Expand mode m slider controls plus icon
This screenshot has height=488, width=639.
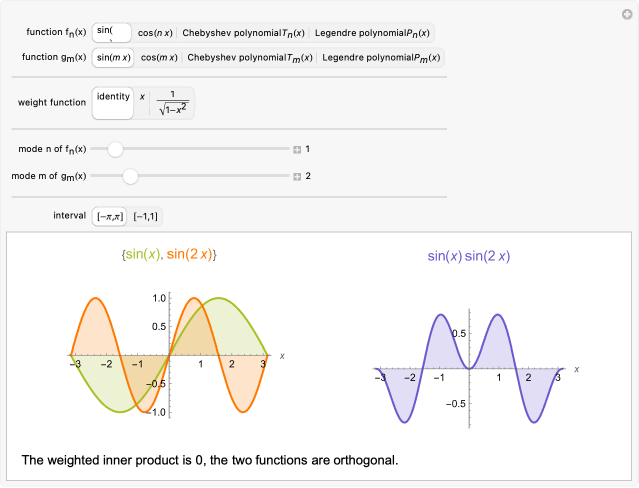297,176
